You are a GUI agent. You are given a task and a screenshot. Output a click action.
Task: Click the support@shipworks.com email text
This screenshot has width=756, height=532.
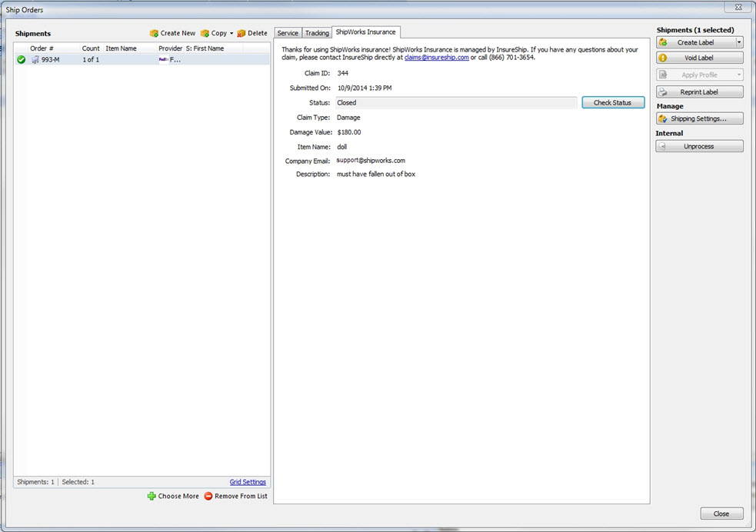coord(371,161)
